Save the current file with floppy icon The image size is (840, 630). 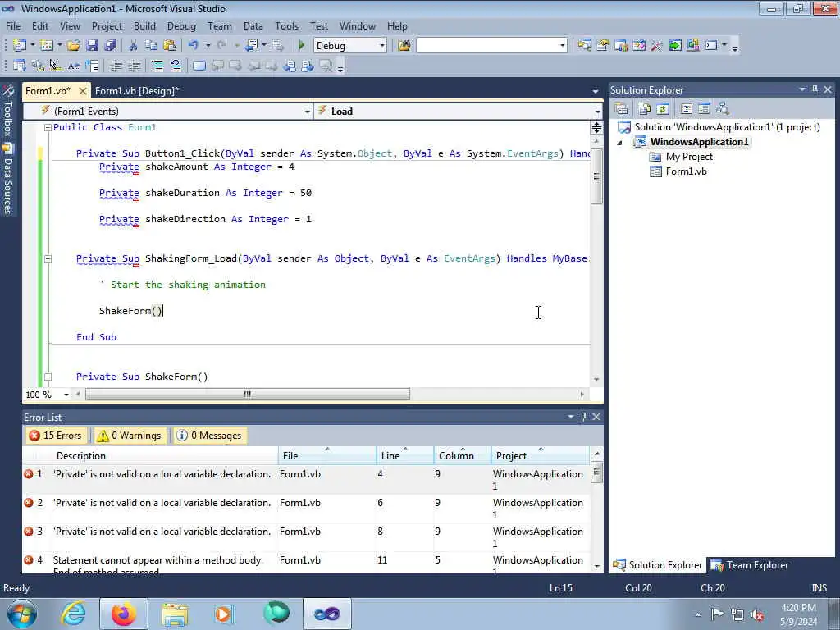[92, 46]
